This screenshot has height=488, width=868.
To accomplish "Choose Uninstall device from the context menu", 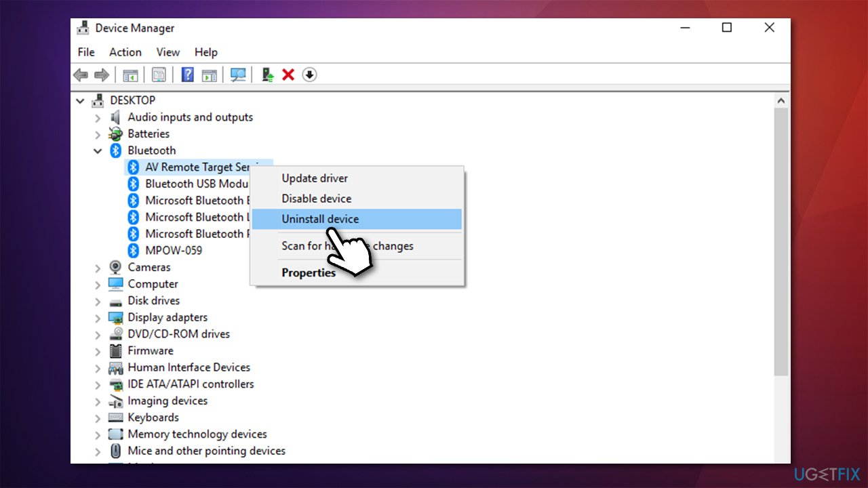I will tap(320, 219).
